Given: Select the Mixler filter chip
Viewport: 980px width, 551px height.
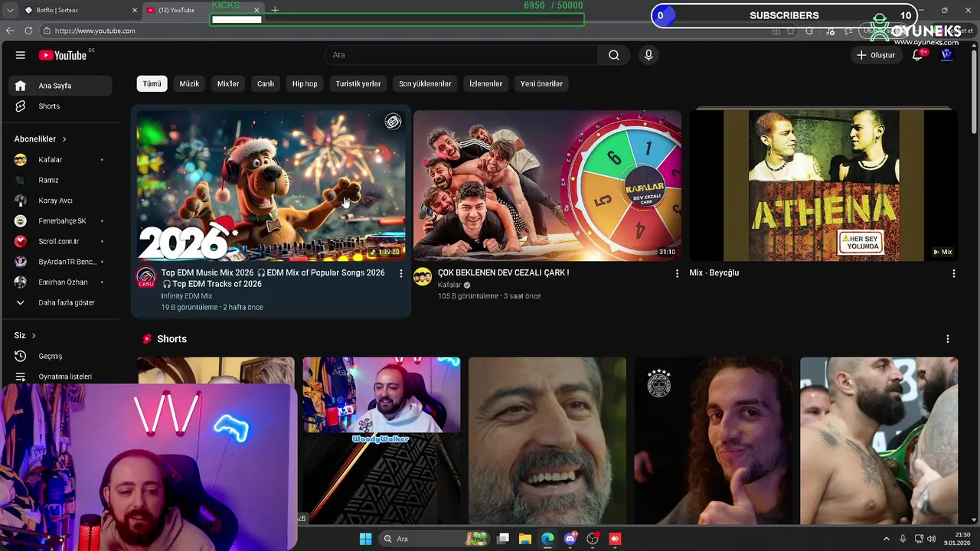Looking at the screenshot, I should (x=228, y=83).
